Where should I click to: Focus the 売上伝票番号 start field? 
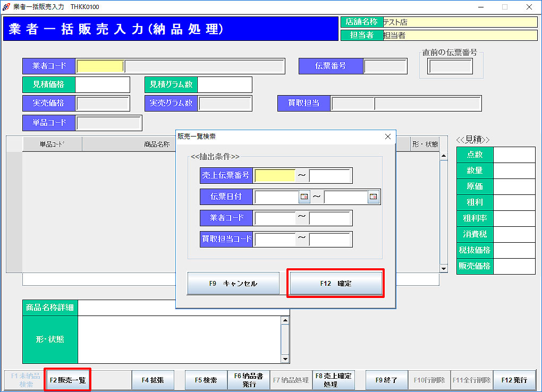tap(275, 176)
